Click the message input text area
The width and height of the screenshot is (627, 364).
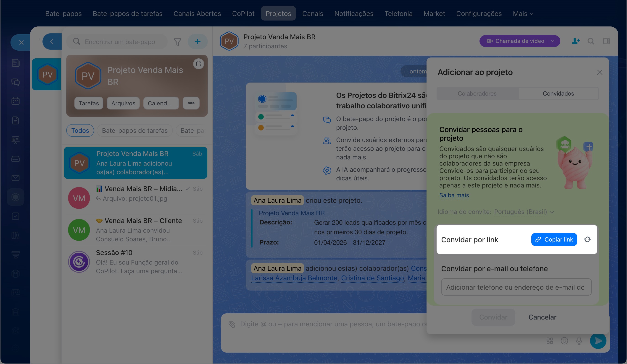pos(333,324)
